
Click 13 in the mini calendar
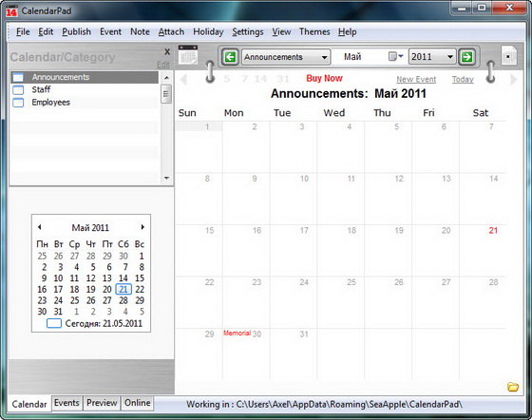tap(107, 278)
